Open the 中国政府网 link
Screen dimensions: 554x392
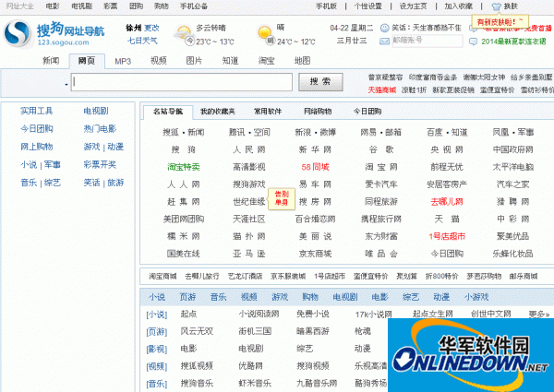(512, 149)
